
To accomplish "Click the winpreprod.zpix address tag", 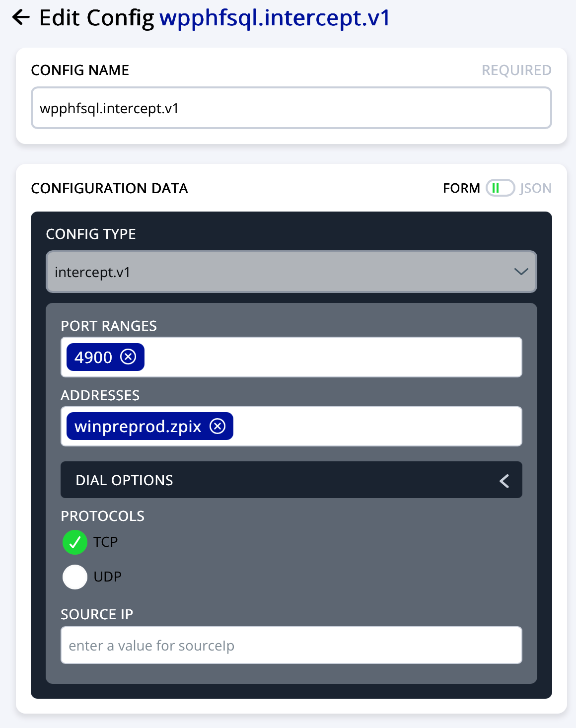I will [x=138, y=427].
